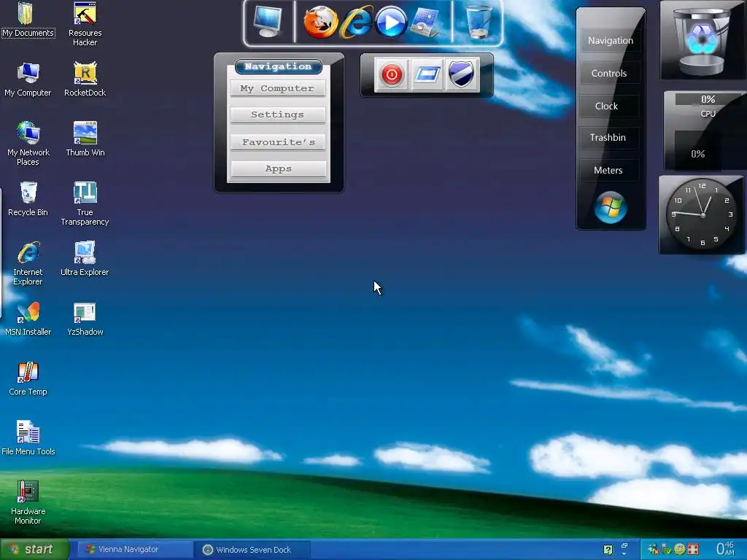Open Ultra Explorer desktop shortcut
747x560 pixels.
(x=85, y=259)
